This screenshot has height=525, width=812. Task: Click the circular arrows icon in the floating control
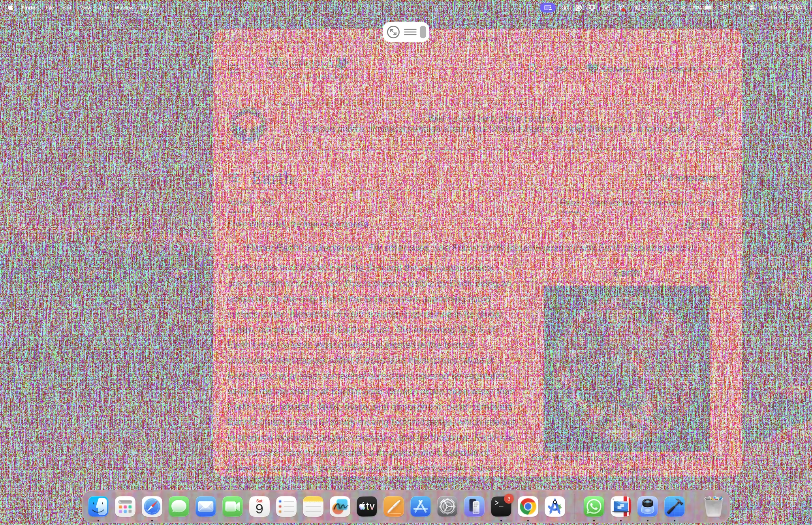click(393, 32)
